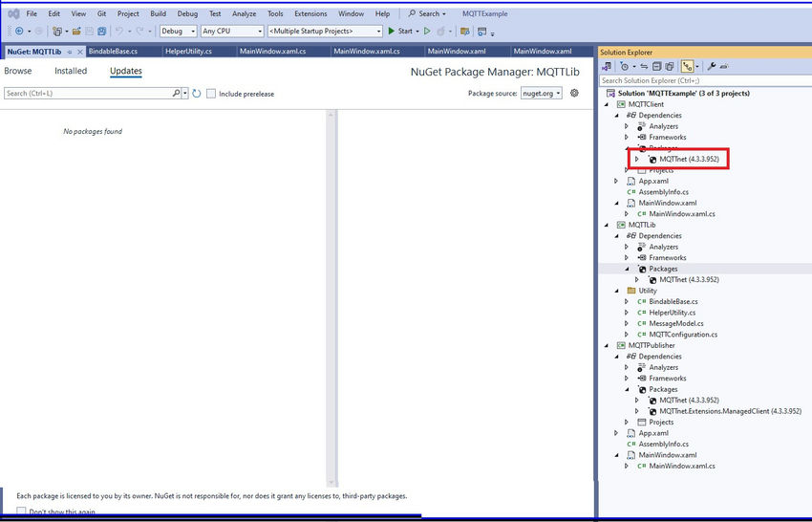Click Solution Explorer switch views icon
Screen dimensions: 812x522
click(607, 66)
